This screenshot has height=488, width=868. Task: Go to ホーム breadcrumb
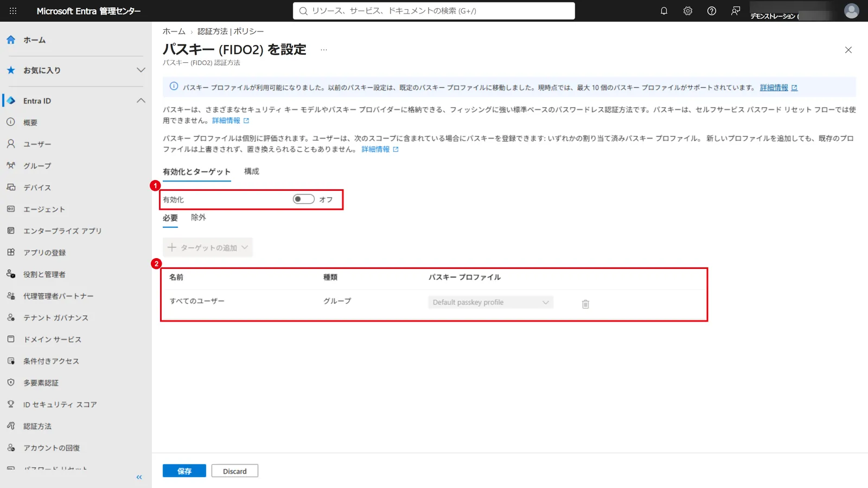coord(174,31)
